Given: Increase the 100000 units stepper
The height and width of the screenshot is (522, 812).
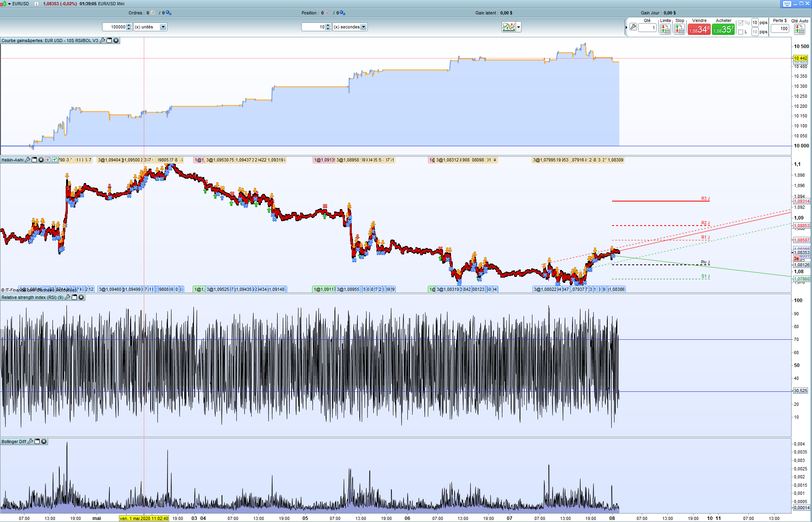Looking at the screenshot, I should 129,25.
